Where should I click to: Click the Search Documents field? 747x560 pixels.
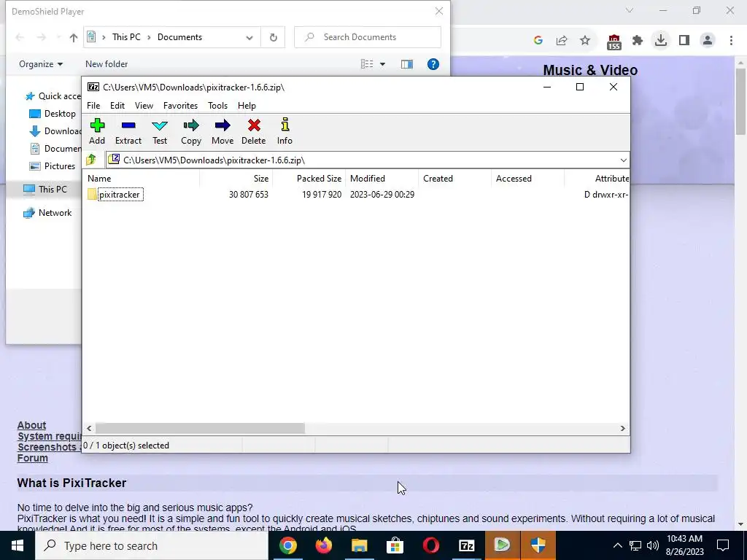(x=368, y=37)
